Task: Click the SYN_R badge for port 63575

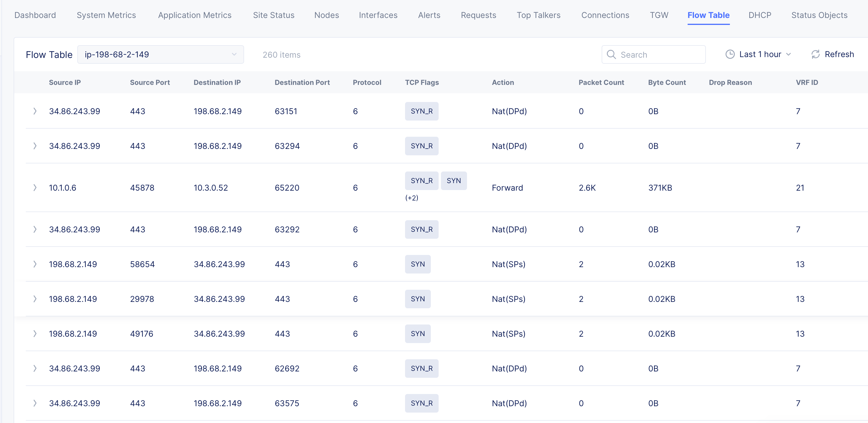Action: (421, 403)
